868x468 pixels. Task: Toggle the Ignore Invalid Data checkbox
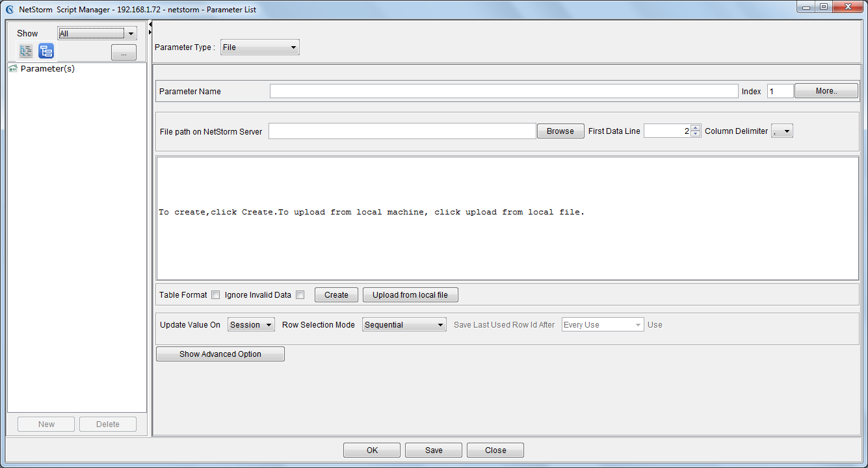point(300,294)
